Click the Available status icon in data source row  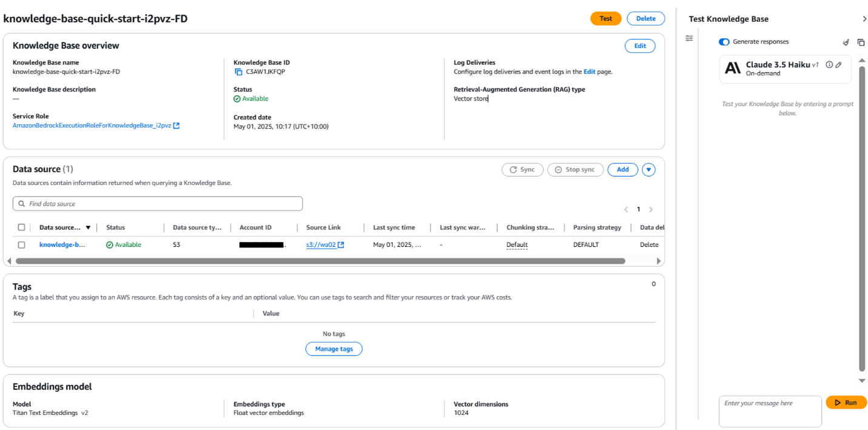pyautogui.click(x=110, y=245)
